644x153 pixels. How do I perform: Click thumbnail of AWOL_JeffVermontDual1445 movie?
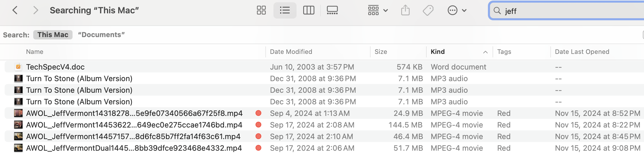click(x=18, y=148)
